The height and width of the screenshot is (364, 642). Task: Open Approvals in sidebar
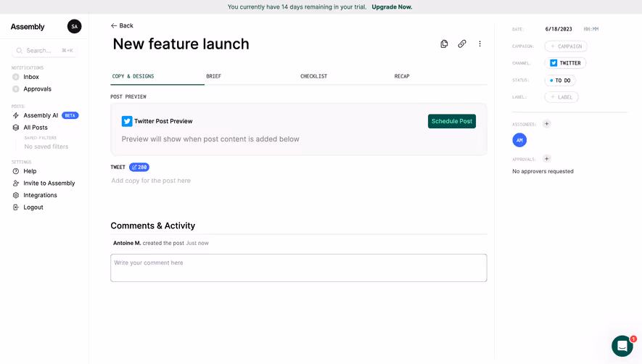pos(37,89)
